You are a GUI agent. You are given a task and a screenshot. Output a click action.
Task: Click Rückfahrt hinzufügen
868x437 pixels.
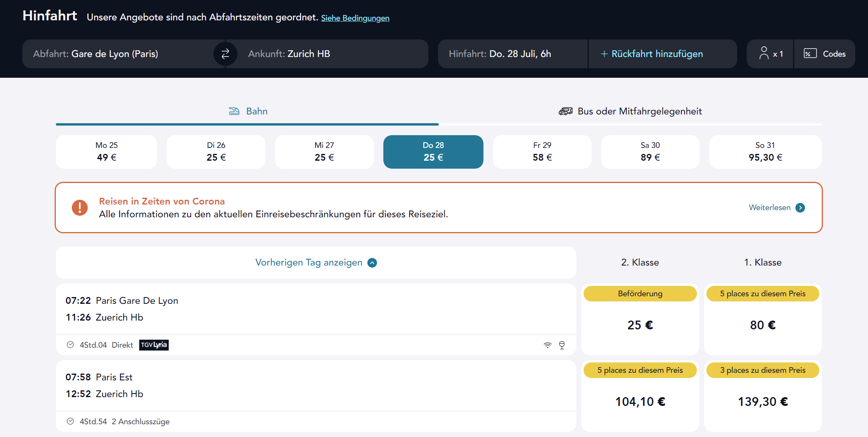[652, 54]
